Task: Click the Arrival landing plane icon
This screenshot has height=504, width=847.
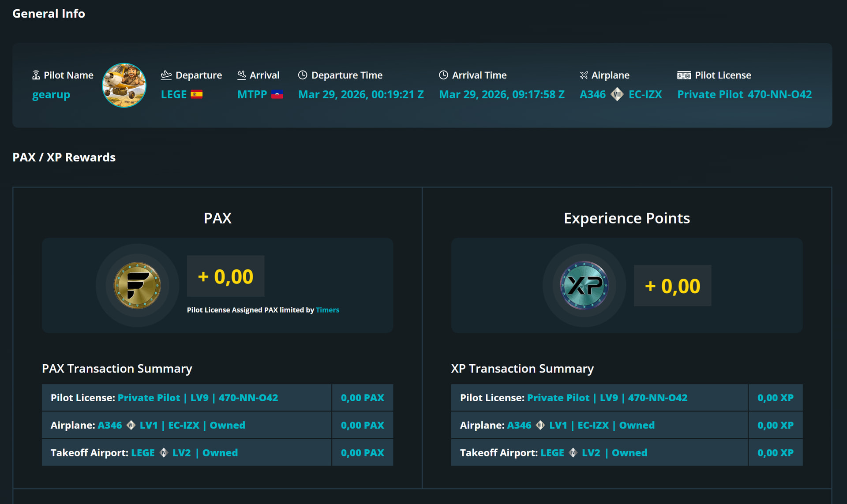Action: [241, 75]
